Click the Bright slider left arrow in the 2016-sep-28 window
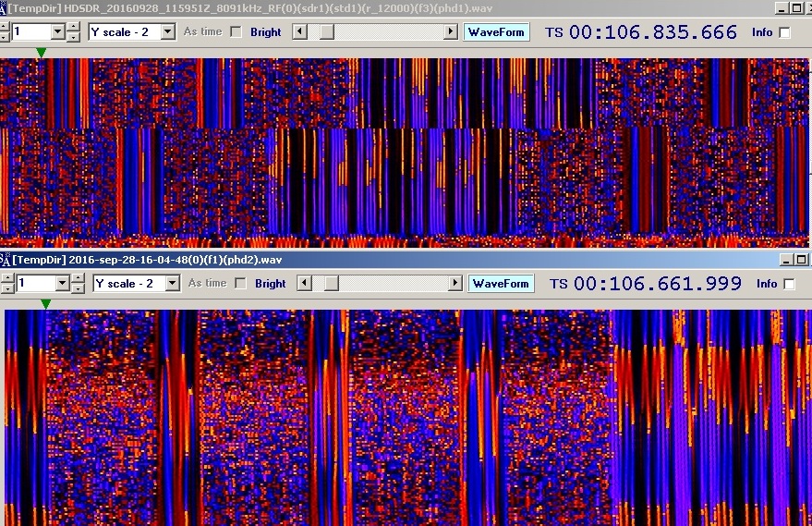This screenshot has height=526, width=812. (x=304, y=284)
